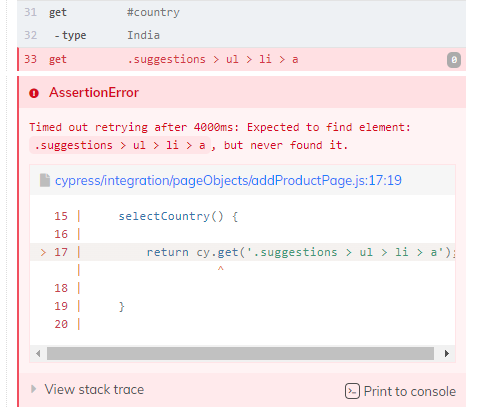Click the file icon beside addProductPage.js

tap(45, 180)
